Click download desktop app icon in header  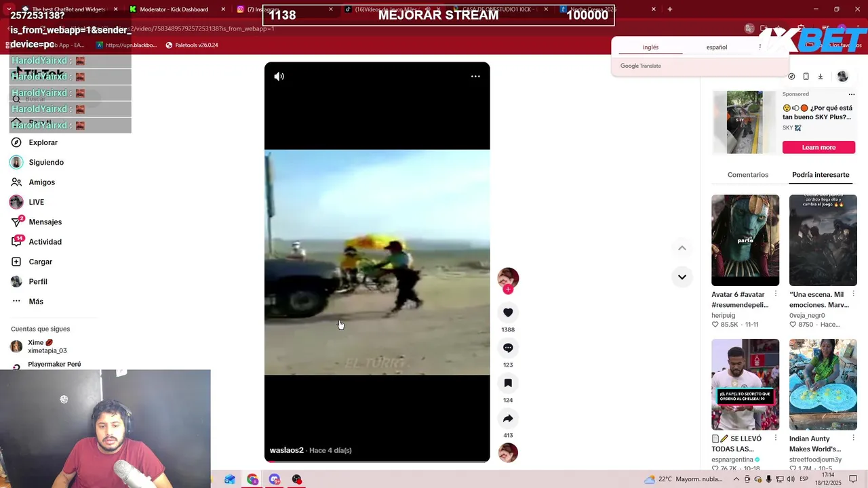click(820, 77)
